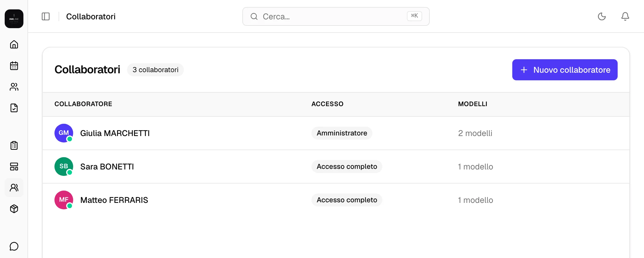This screenshot has height=258, width=644.
Task: Click the Nuovo collaboratore button
Action: pyautogui.click(x=565, y=70)
